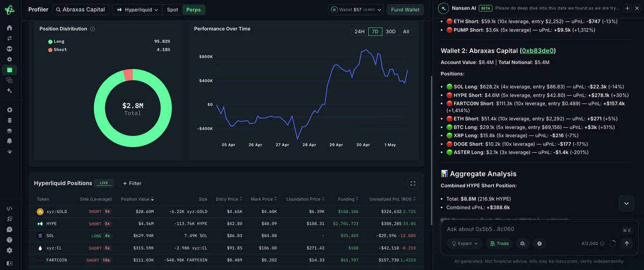Start a new Nansen AI chat with plus
Image resolution: width=644 pixels, height=270 pixels.
click(627, 8)
